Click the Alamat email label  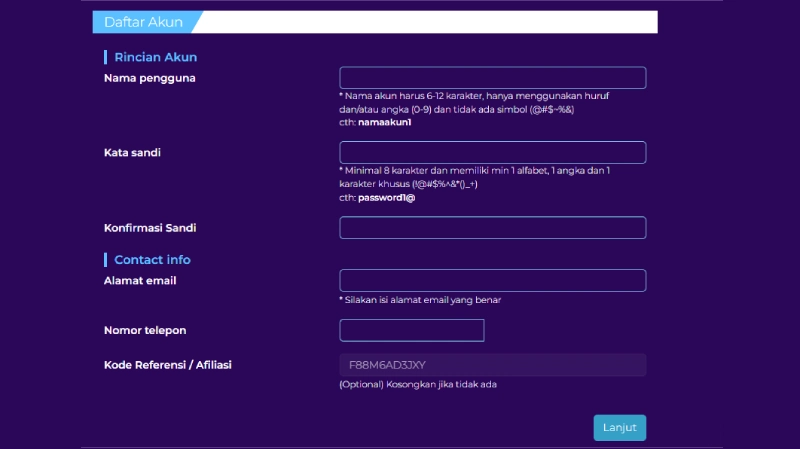coord(140,281)
